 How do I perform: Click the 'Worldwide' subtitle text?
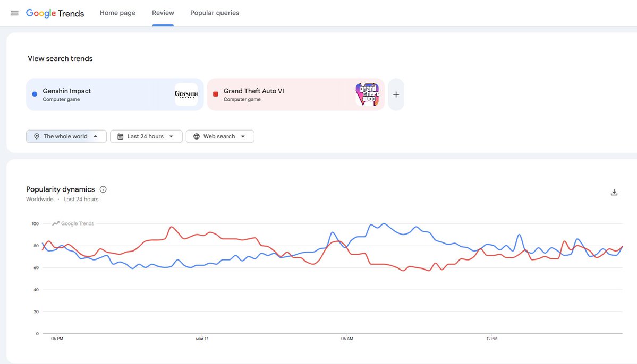(39, 200)
